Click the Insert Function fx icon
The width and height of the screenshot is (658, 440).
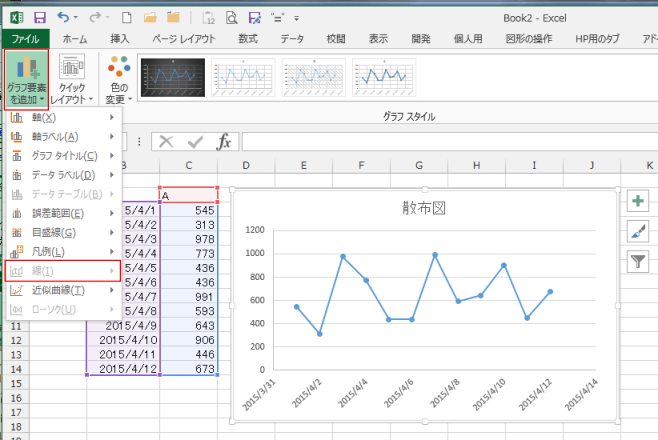[x=224, y=142]
